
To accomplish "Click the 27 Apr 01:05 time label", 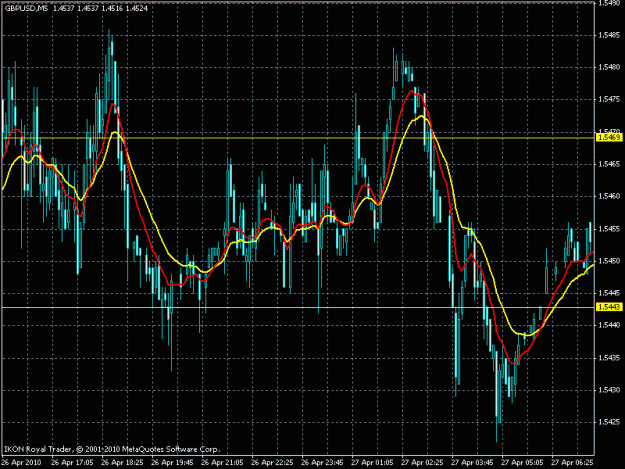I will (372, 463).
